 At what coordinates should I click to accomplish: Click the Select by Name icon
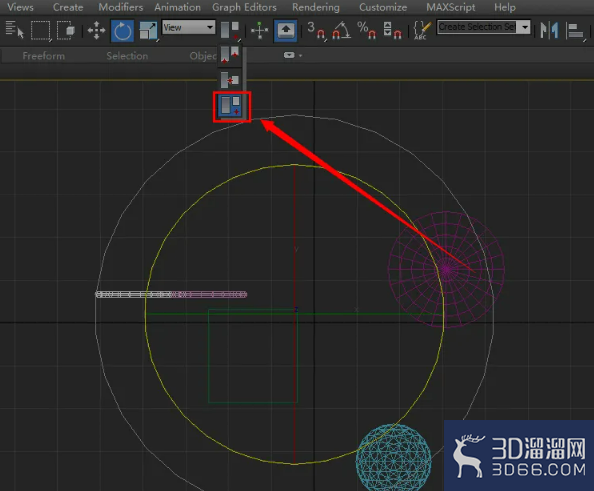click(x=14, y=30)
